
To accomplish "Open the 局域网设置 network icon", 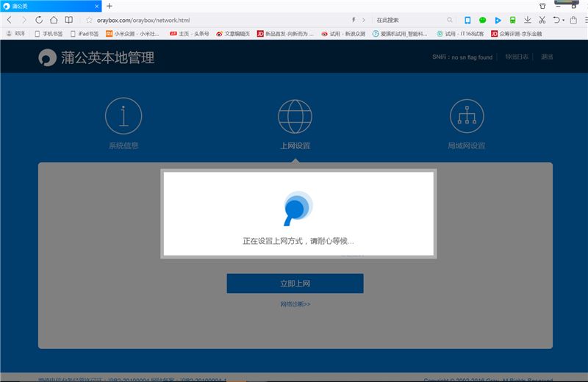I will tap(467, 116).
